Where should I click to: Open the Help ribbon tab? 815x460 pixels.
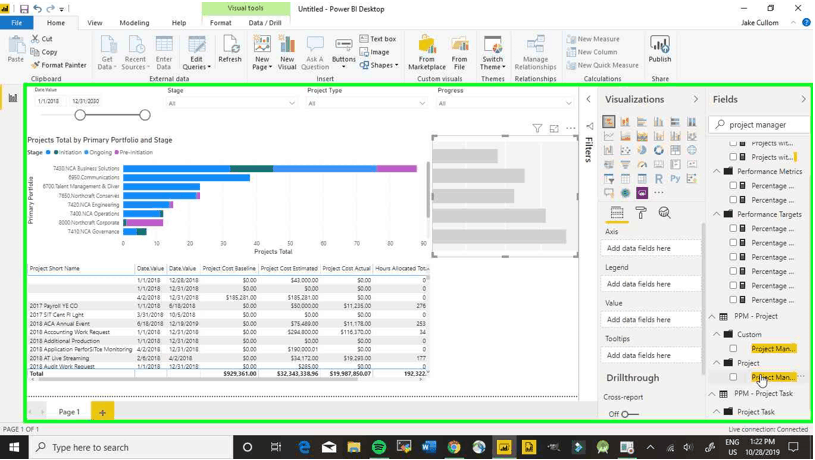pos(179,23)
